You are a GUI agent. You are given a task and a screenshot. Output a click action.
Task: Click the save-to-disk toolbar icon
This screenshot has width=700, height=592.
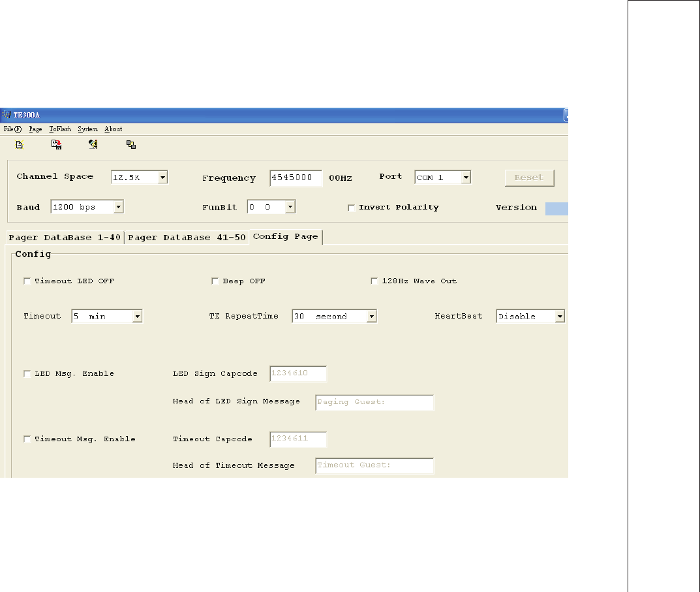click(x=56, y=144)
